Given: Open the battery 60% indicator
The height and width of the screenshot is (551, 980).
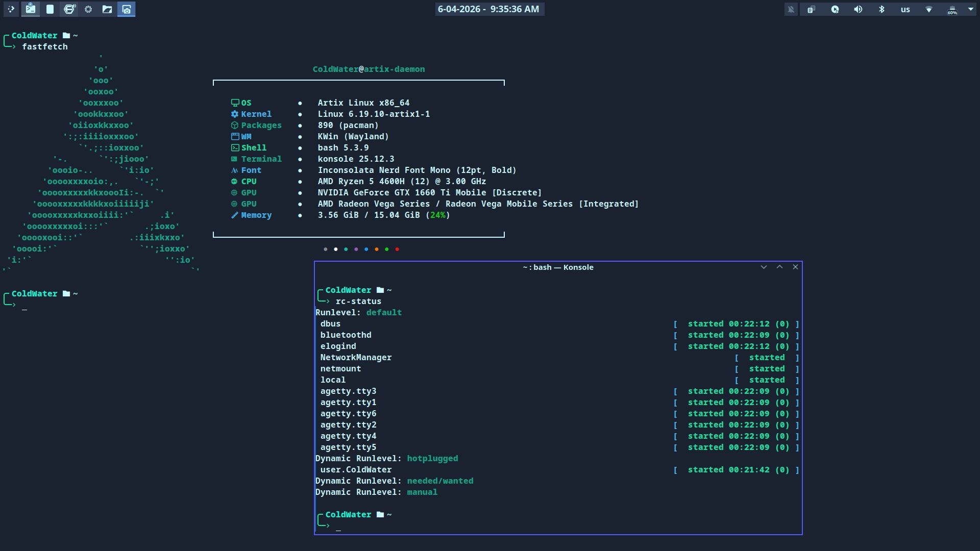Looking at the screenshot, I should point(952,9).
